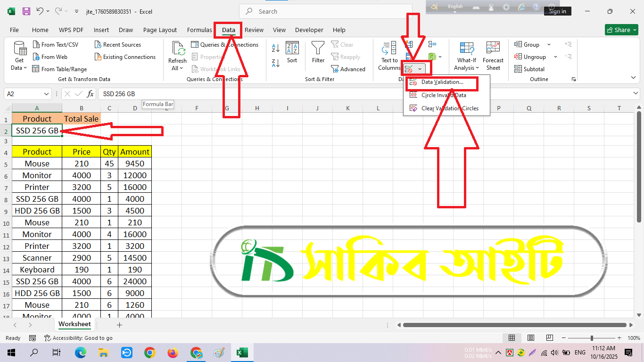Screen dimensions: 644x362
Task: Click the zoom slider in status bar
Action: click(x=592, y=338)
